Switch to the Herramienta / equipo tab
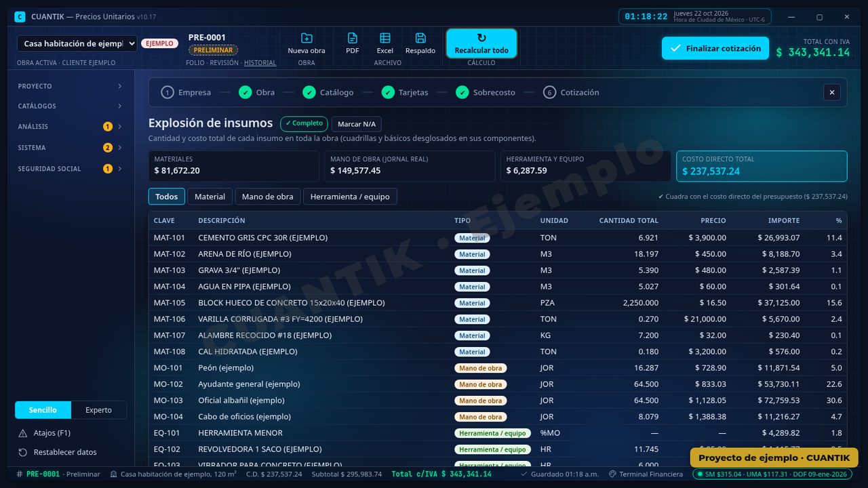The image size is (868, 488). coord(350,197)
